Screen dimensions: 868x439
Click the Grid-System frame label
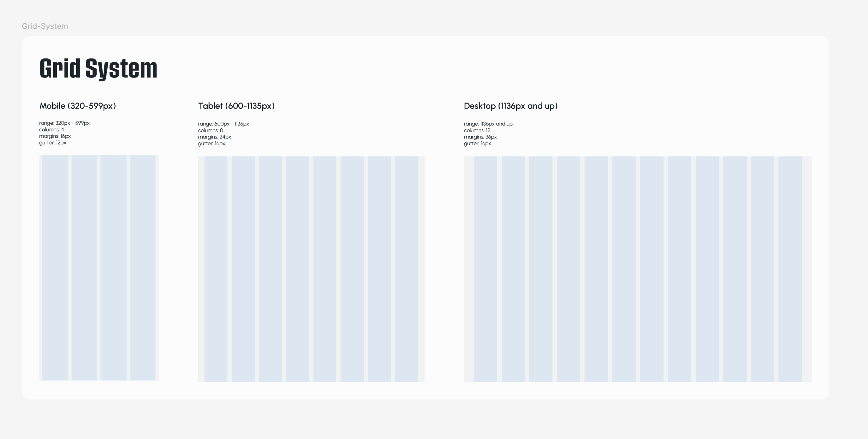(x=45, y=26)
